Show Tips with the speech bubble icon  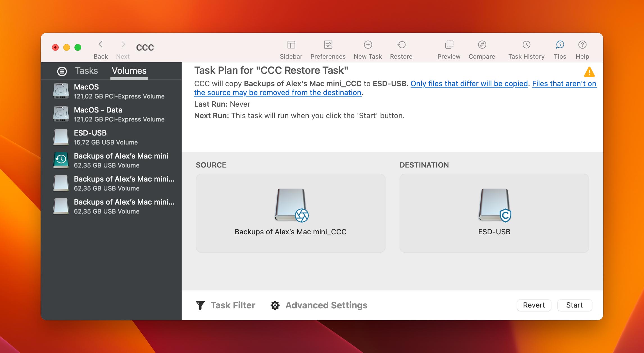[560, 45]
